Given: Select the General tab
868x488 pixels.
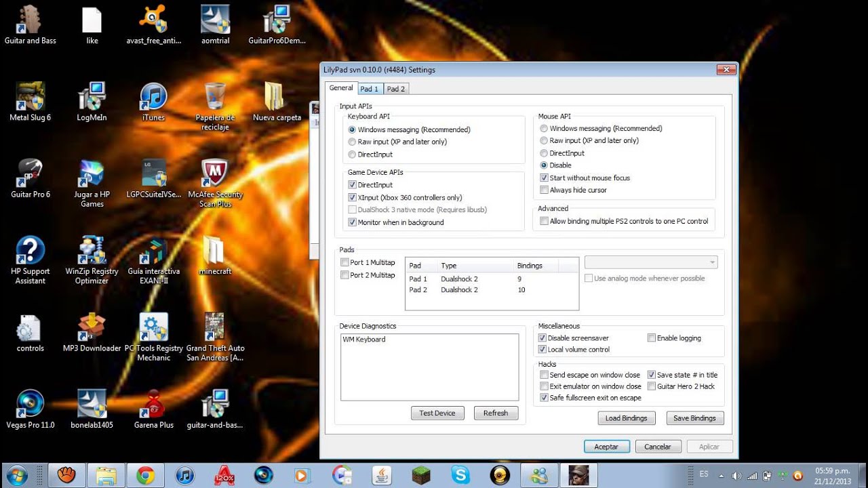Looking at the screenshot, I should tap(341, 87).
